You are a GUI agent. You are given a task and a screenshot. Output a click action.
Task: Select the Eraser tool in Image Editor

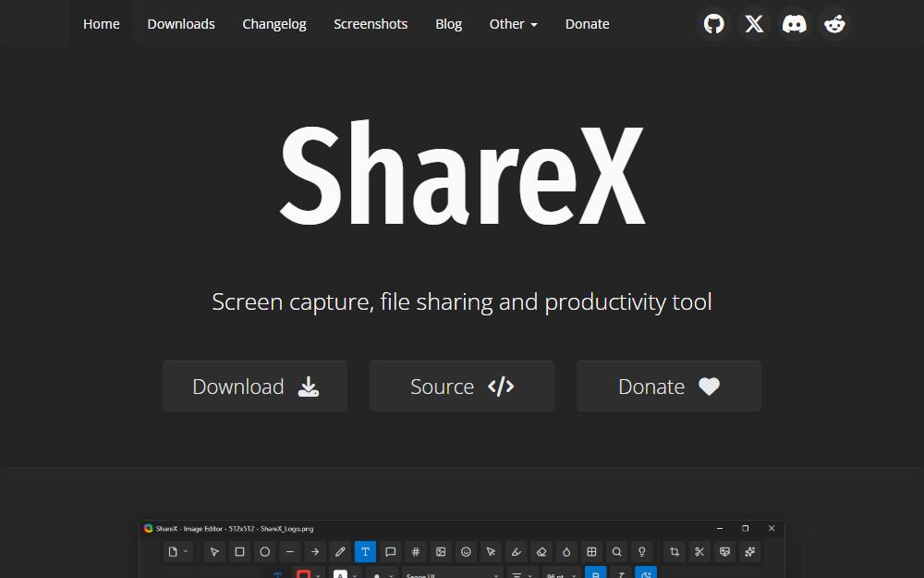click(x=541, y=552)
